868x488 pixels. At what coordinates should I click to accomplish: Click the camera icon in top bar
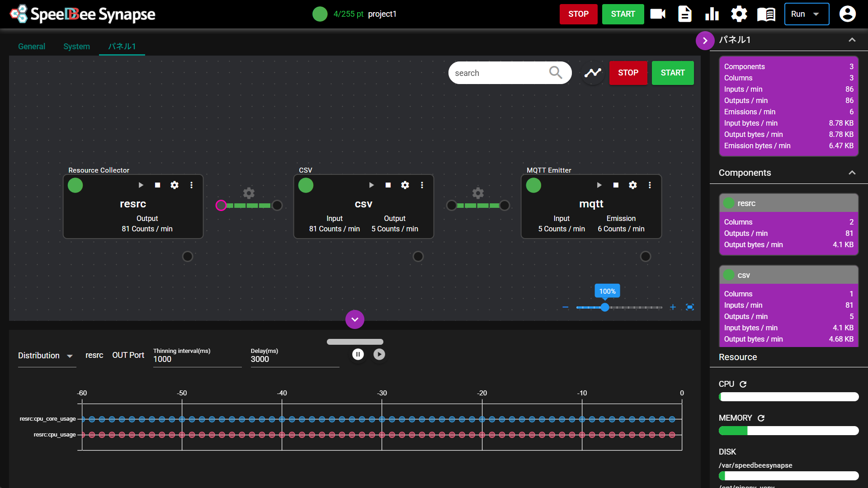658,14
